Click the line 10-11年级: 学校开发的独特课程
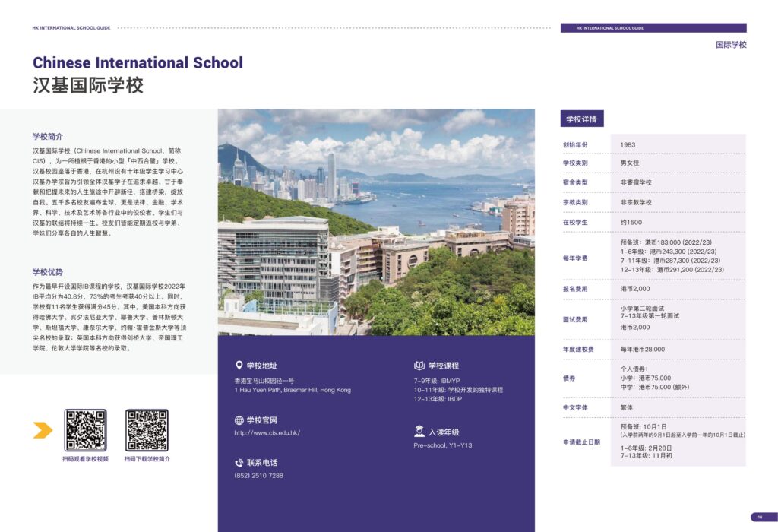This screenshot has height=532, width=778. [458, 390]
